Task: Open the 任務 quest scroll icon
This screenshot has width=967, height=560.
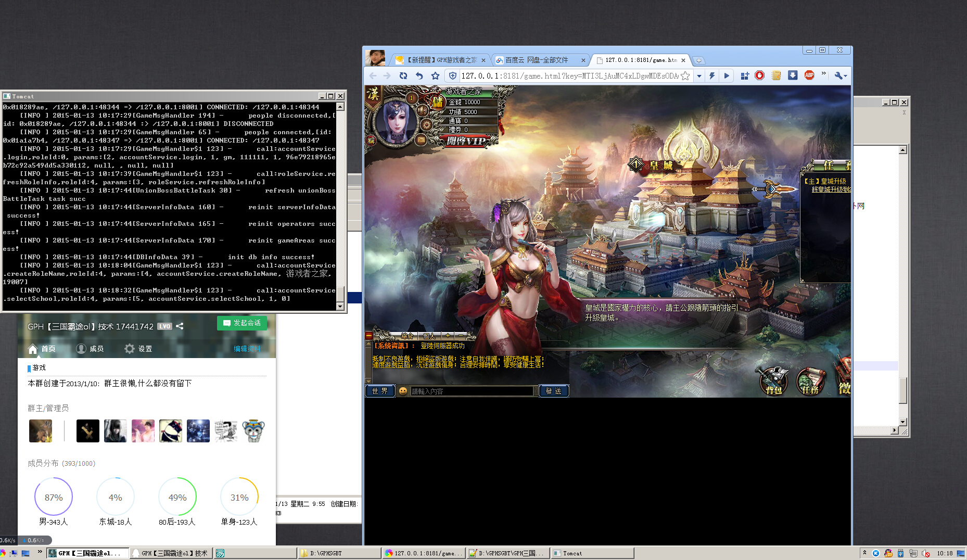Action: click(810, 380)
